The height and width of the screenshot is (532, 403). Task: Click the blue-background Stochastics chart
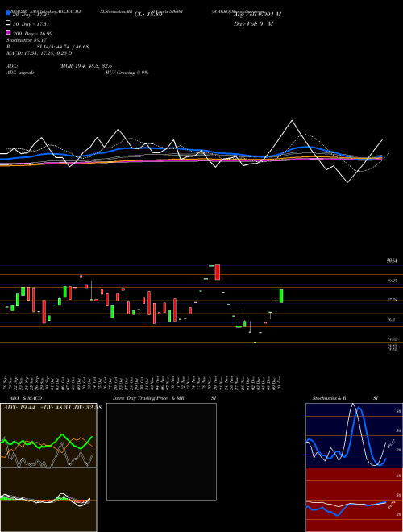[354, 435]
